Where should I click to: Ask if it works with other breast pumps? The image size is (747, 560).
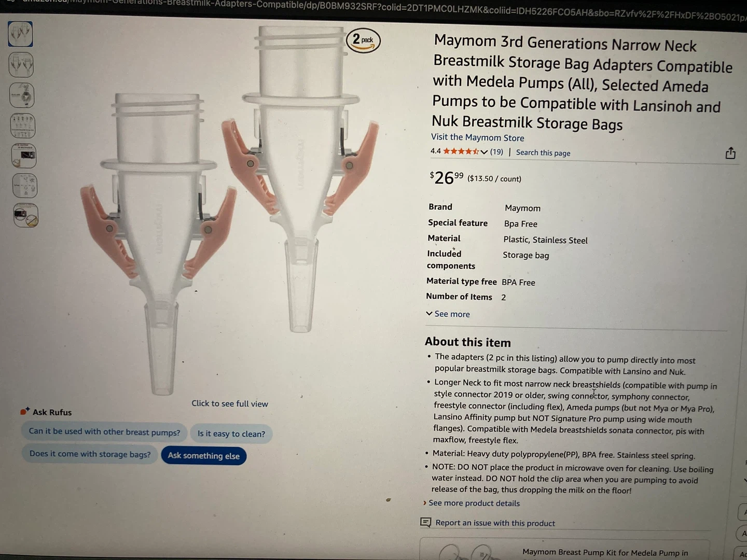point(104,431)
